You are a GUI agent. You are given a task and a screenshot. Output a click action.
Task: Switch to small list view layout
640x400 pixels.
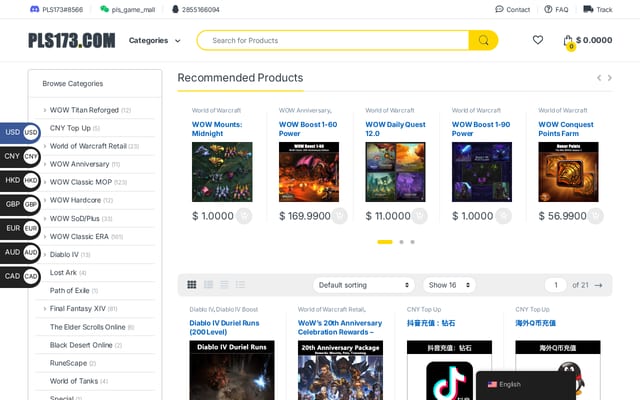(240, 284)
